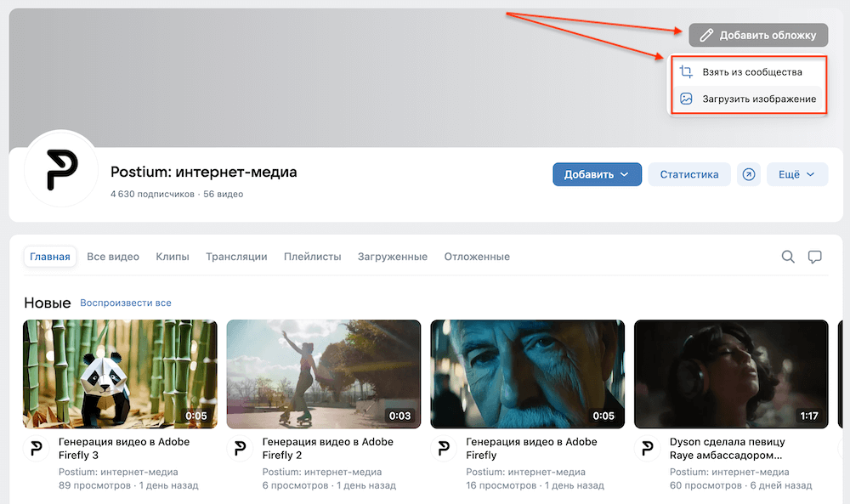Click the image icon beside Загрузить изображение
The image size is (850, 504).
pyautogui.click(x=686, y=99)
